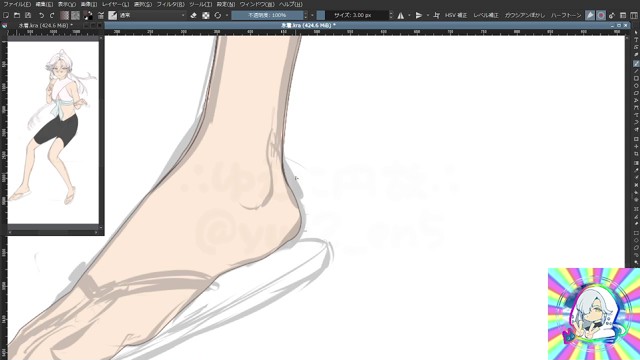Select the Rectangle tool
The width and height of the screenshot is (640, 360).
click(636, 78)
